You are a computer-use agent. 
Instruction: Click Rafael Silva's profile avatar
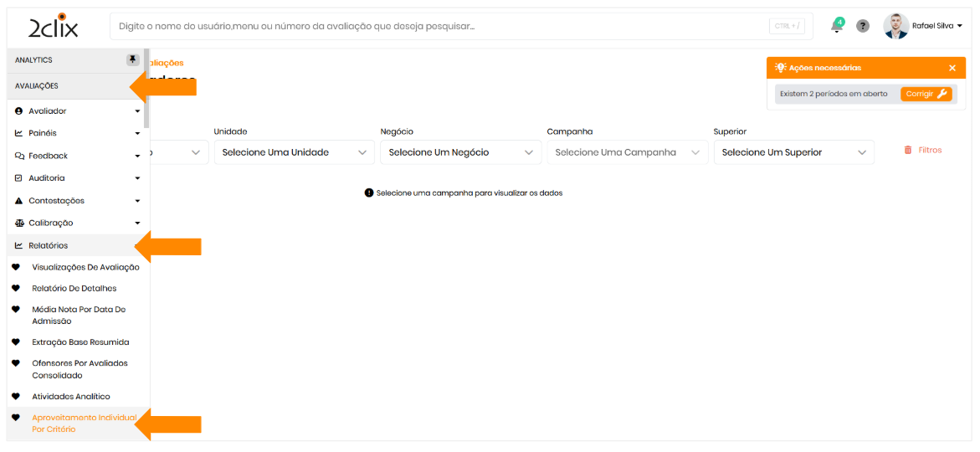click(x=895, y=26)
